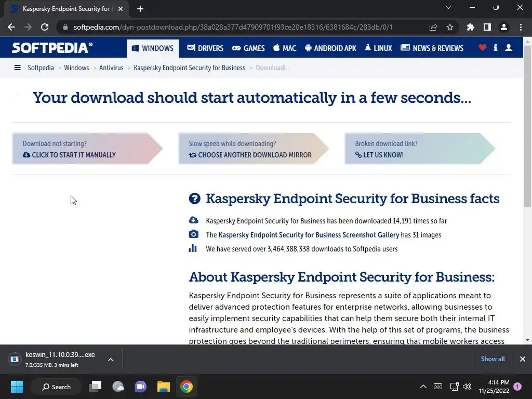Screen dimensions: 532x399
Task: Close the downloads bar
Action: (523, 359)
